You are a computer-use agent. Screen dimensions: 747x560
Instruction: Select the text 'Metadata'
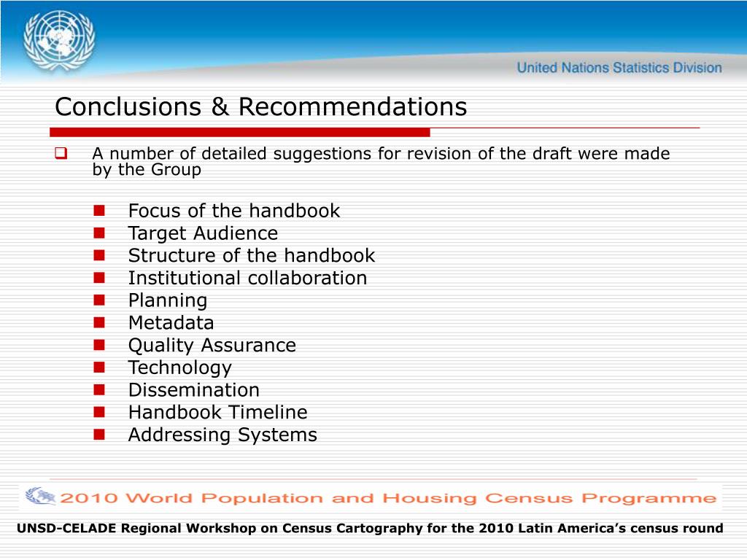[x=171, y=322]
